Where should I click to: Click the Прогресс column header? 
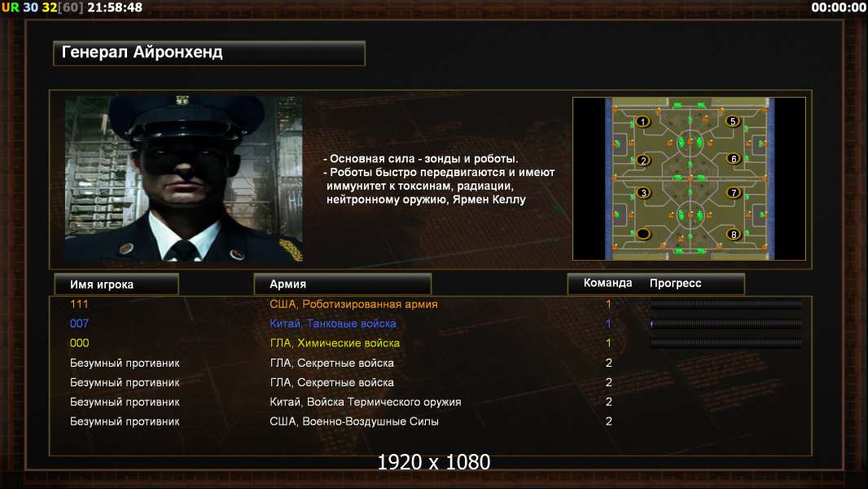[675, 283]
